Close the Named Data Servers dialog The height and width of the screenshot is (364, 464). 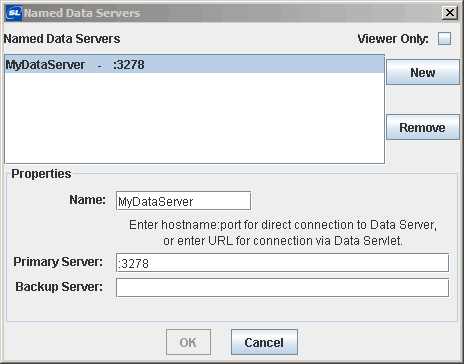click(x=450, y=13)
